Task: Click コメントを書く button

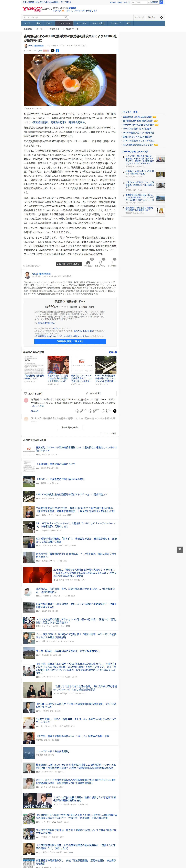Action: click(x=93, y=393)
